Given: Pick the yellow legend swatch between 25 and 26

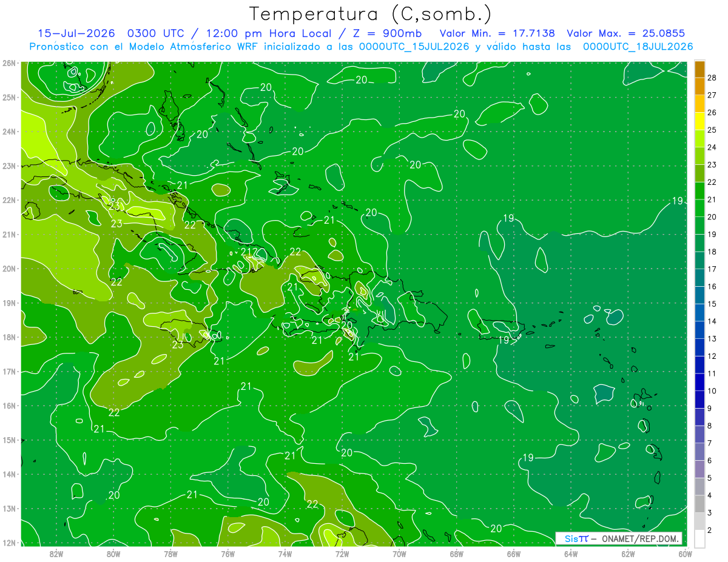Looking at the screenshot, I should [699, 121].
